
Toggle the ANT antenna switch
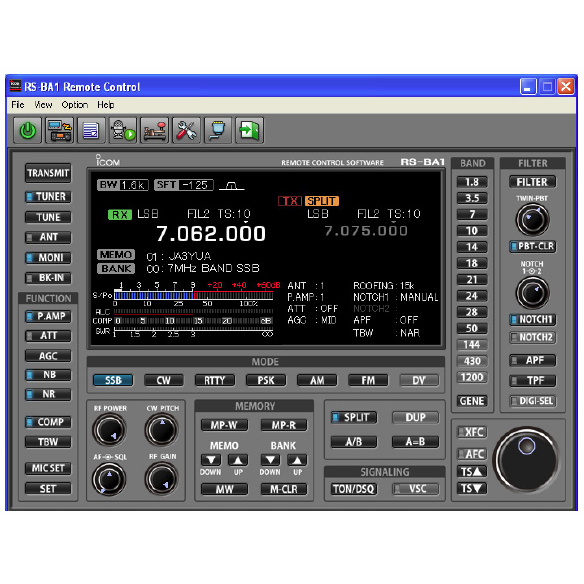point(48,237)
